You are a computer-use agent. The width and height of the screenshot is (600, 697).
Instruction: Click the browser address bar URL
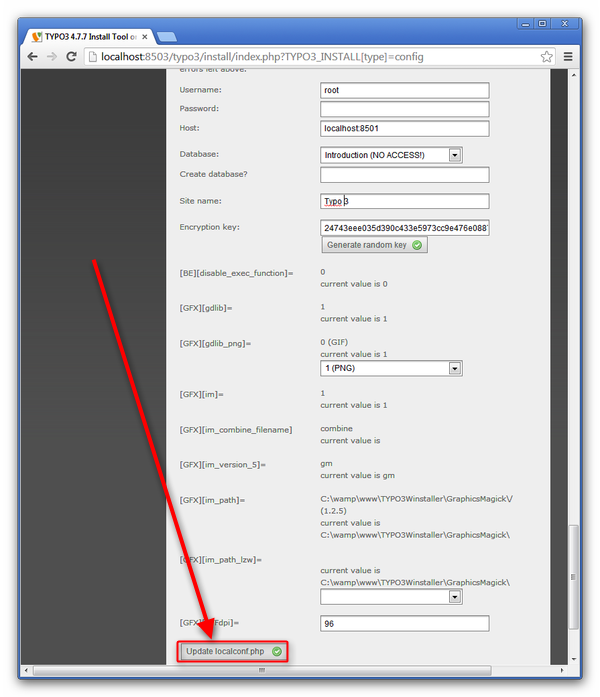[300, 57]
